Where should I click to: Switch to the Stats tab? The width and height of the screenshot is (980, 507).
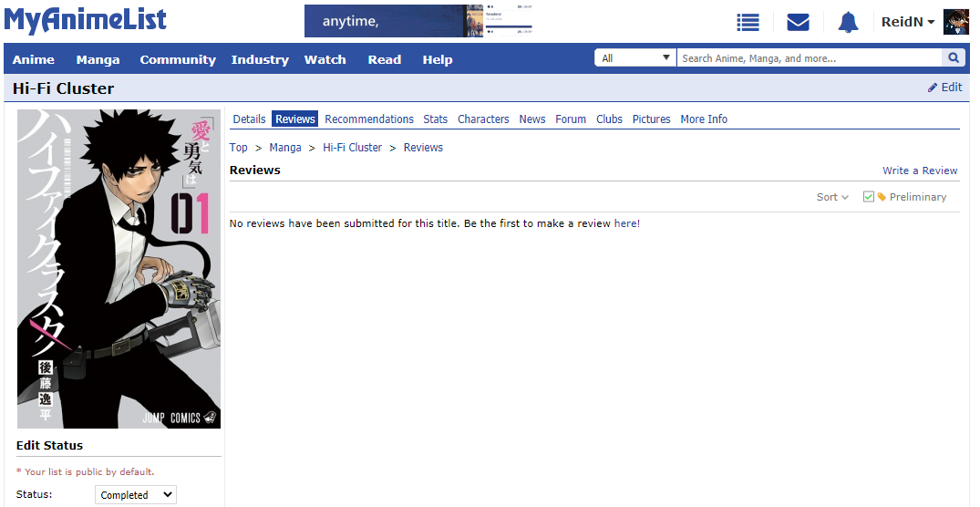(x=436, y=119)
